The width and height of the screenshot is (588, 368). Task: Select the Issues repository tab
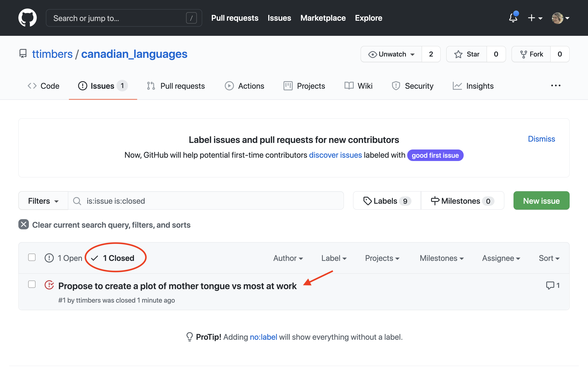103,86
